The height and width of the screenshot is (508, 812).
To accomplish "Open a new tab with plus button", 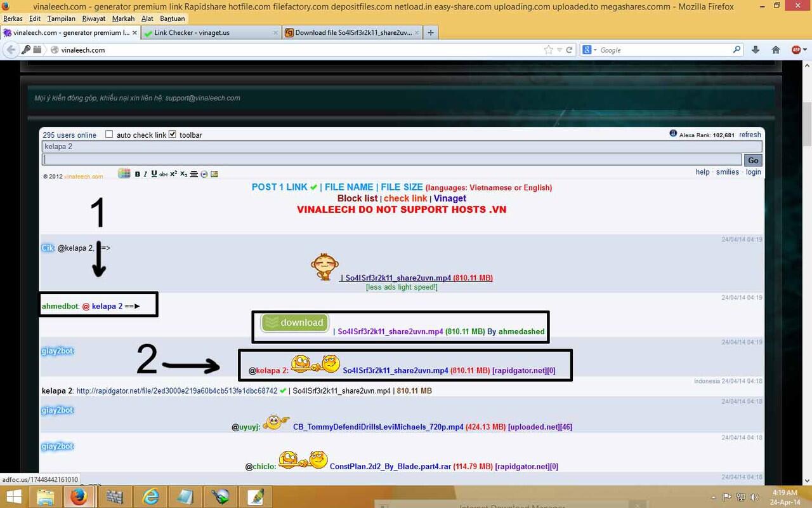I will pos(431,32).
